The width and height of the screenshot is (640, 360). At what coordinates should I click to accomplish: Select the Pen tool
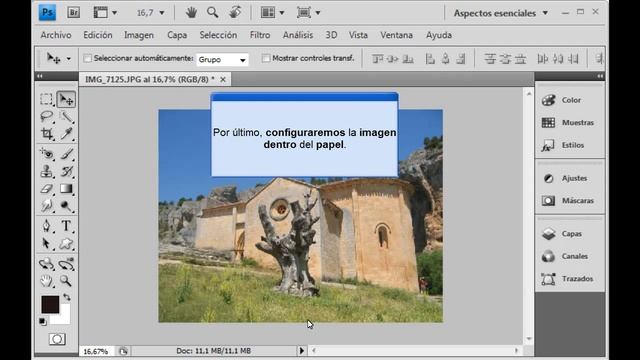coord(47,226)
